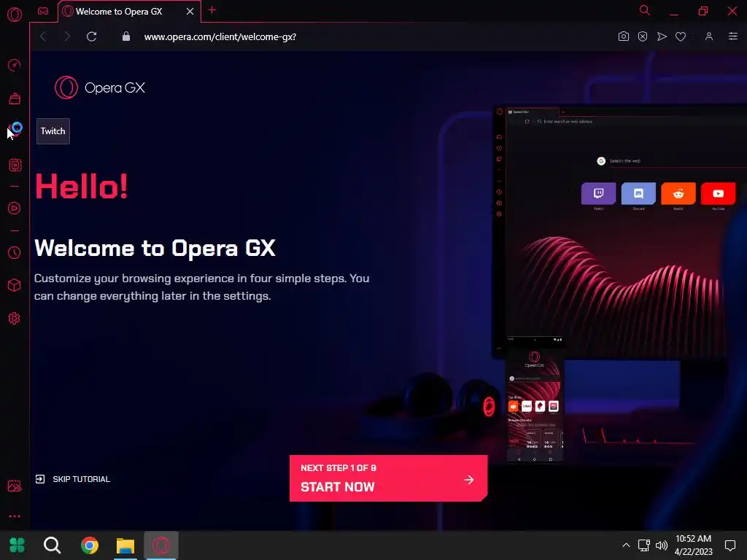Open the profile account icon
747x560 pixels.
(x=709, y=36)
